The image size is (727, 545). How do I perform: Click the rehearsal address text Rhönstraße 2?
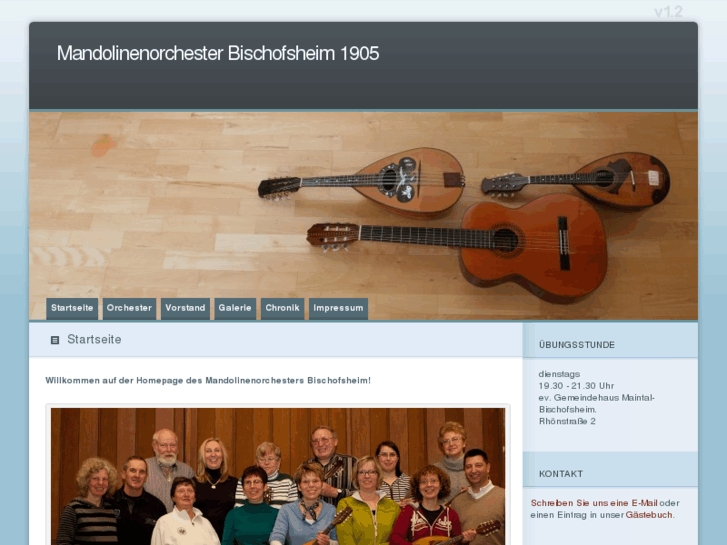[567, 422]
